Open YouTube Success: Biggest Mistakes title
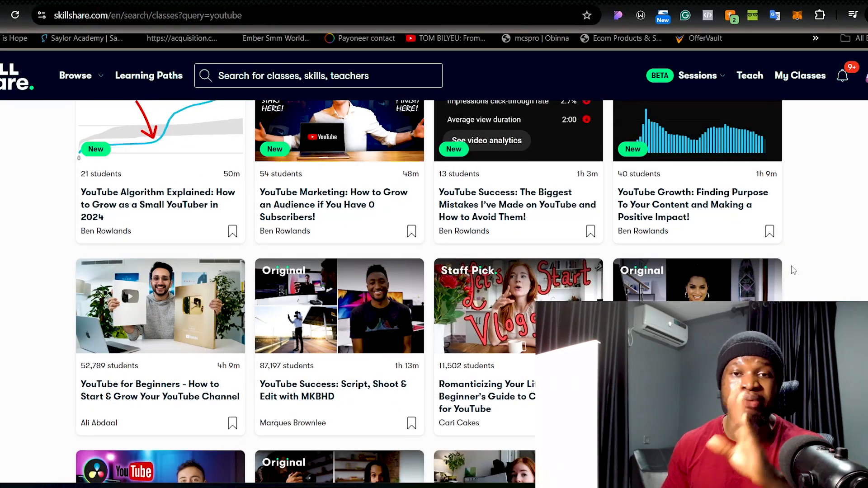This screenshot has width=868, height=488. (x=517, y=205)
